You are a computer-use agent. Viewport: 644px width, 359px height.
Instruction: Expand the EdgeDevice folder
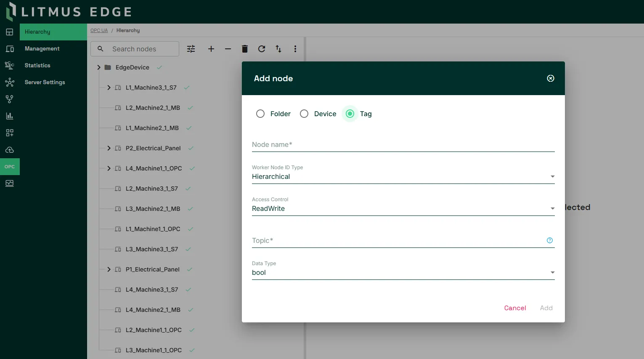coord(99,67)
